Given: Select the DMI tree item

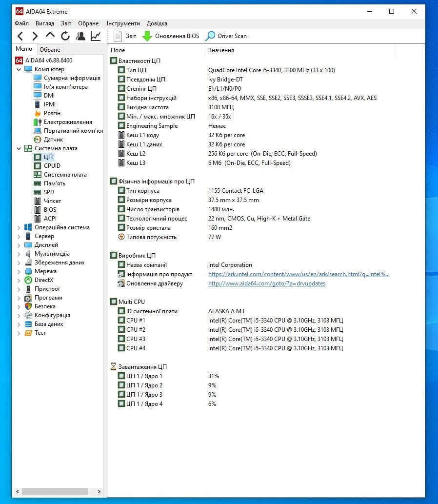Looking at the screenshot, I should (44, 96).
